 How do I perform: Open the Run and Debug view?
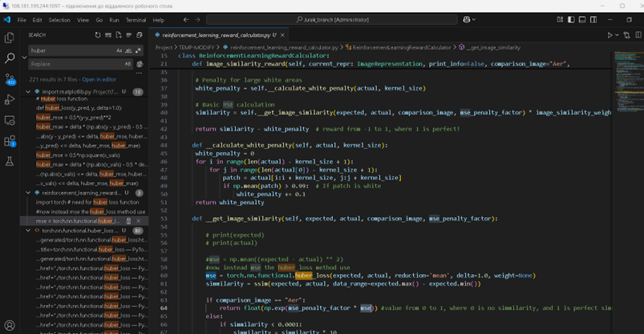[x=10, y=99]
